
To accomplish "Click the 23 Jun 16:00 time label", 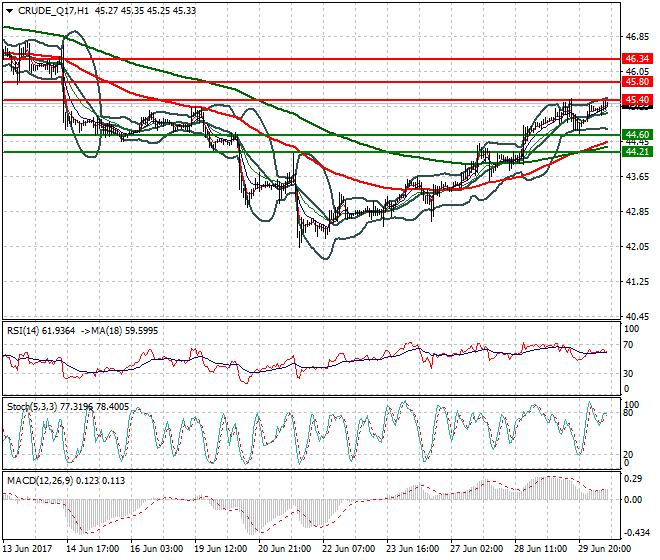I will [x=412, y=549].
